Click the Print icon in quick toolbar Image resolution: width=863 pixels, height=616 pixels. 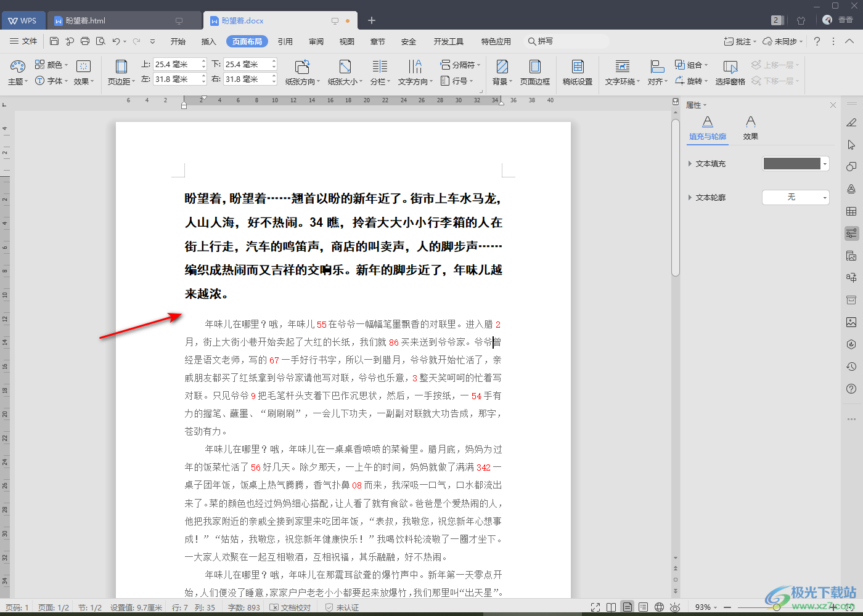tap(85, 41)
